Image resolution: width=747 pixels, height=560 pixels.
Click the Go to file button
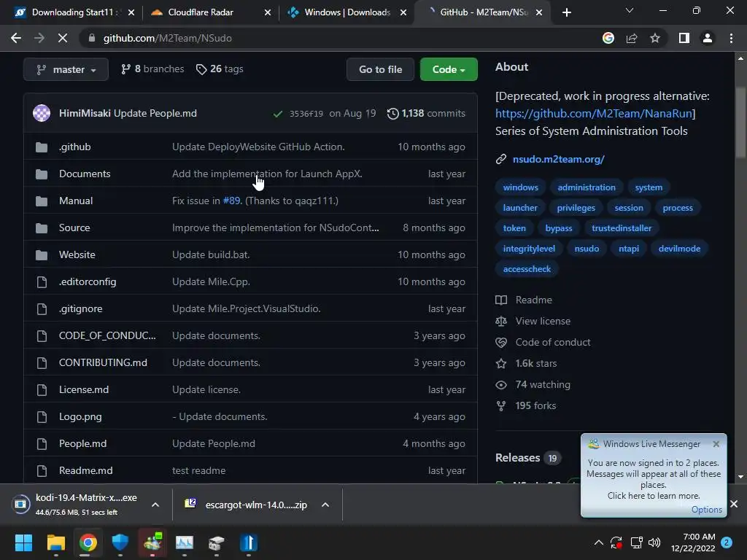(x=380, y=69)
